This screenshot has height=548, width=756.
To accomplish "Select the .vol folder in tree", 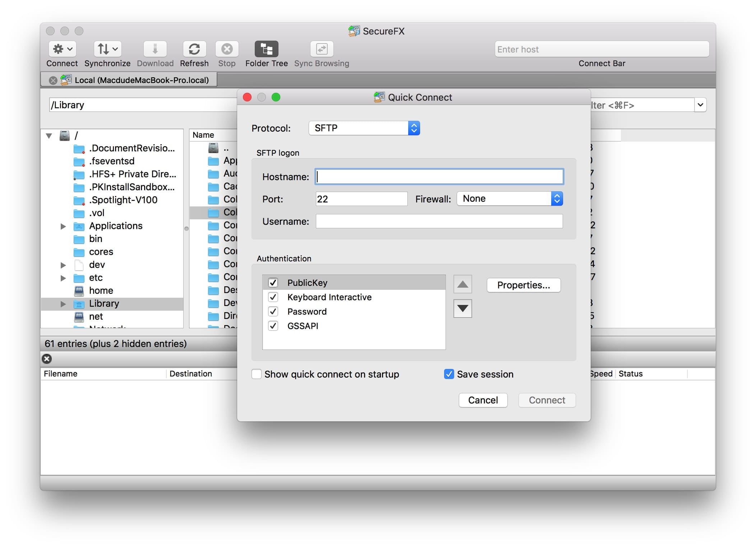I will (97, 213).
